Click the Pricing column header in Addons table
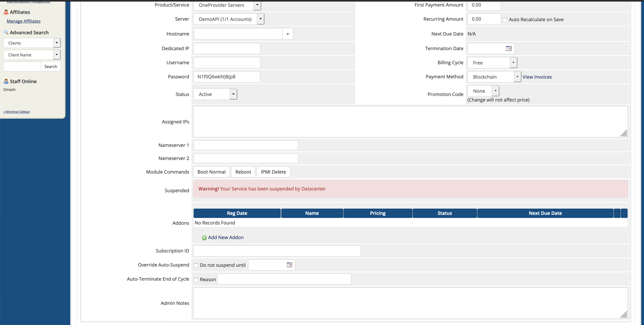The height and width of the screenshot is (325, 644). 378,213
